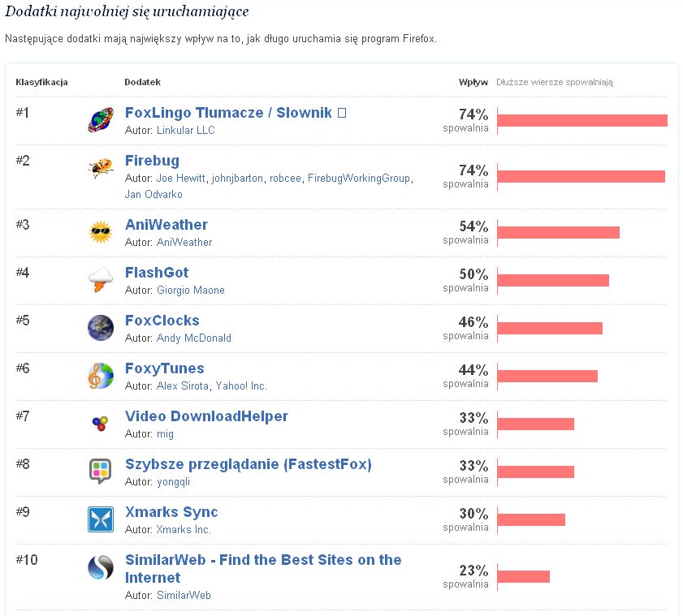Click the FoxLingo 74% slowdown bar
Image resolution: width=683 pixels, height=616 pixels.
tap(581, 120)
